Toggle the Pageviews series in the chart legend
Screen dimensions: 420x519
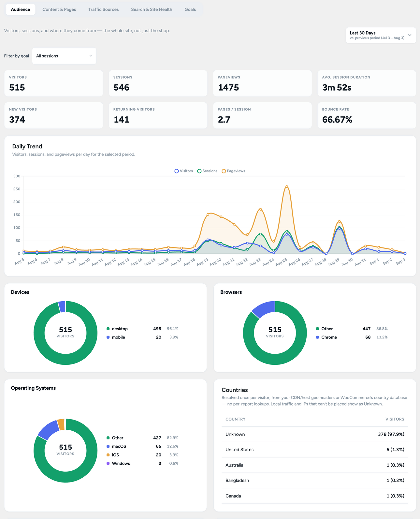pos(233,171)
